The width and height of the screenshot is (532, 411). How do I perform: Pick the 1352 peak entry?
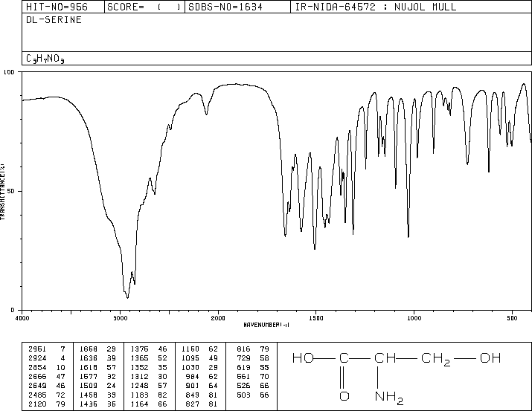click(149, 367)
